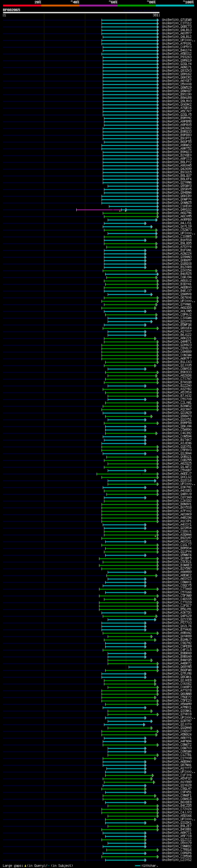The height and width of the screenshot is (868, 197).
Task: Open hit UniRef100_Q93ZK3
Action: coord(177,71)
